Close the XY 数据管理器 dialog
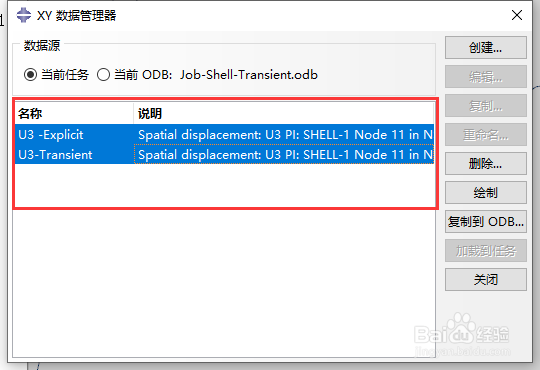Image resolution: width=540 pixels, height=370 pixels. [x=517, y=15]
